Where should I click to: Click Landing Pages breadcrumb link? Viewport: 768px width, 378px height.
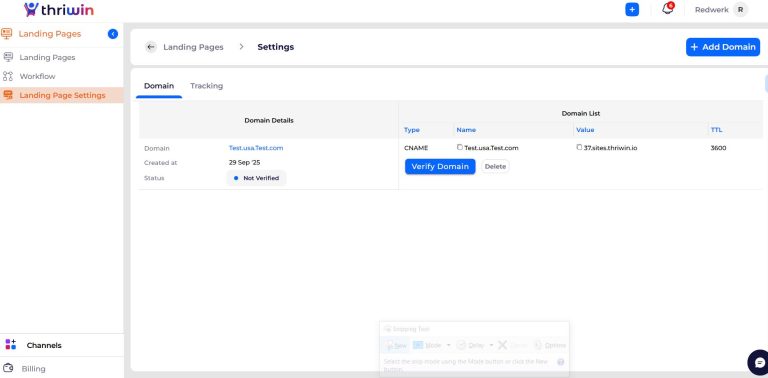pos(193,47)
